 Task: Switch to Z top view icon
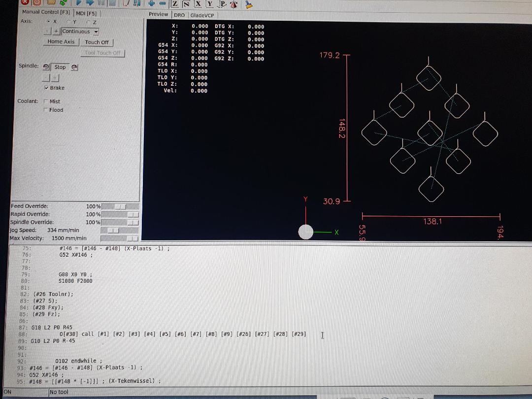pyautogui.click(x=174, y=4)
